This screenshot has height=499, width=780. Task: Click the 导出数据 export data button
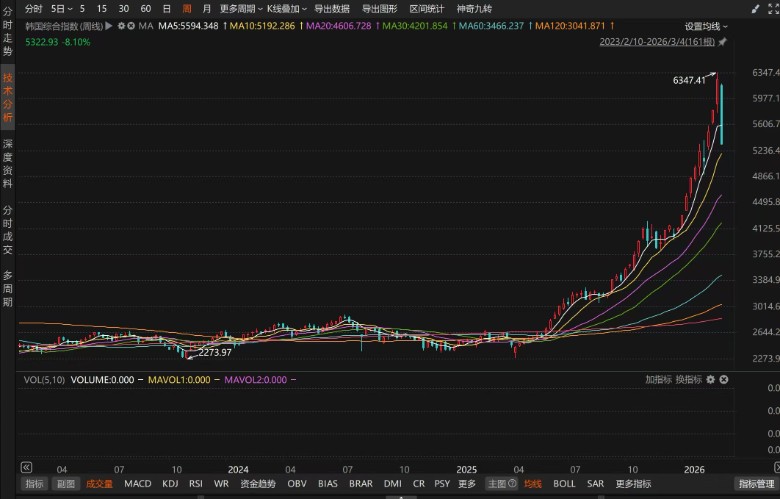click(x=331, y=8)
